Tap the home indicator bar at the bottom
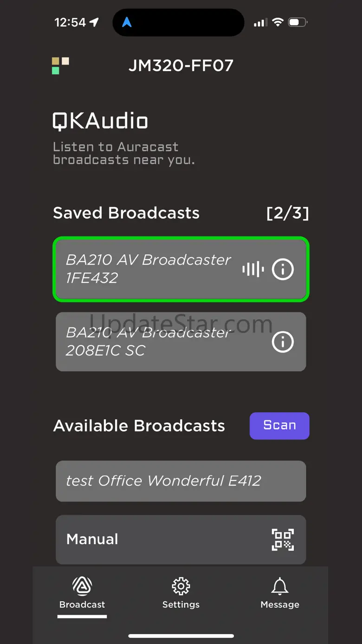This screenshot has height=644, width=362. pyautogui.click(x=181, y=636)
